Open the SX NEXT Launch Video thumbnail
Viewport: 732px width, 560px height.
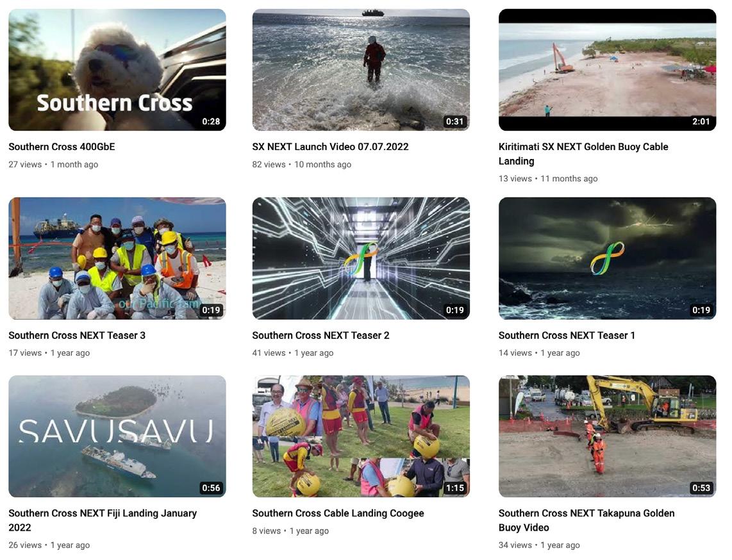(x=361, y=70)
